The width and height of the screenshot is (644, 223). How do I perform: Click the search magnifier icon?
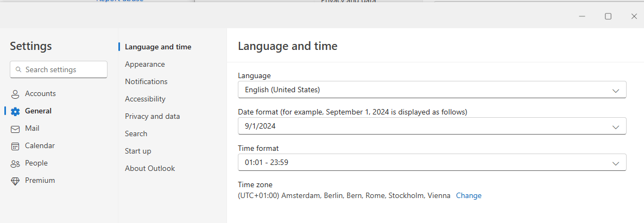click(x=18, y=70)
